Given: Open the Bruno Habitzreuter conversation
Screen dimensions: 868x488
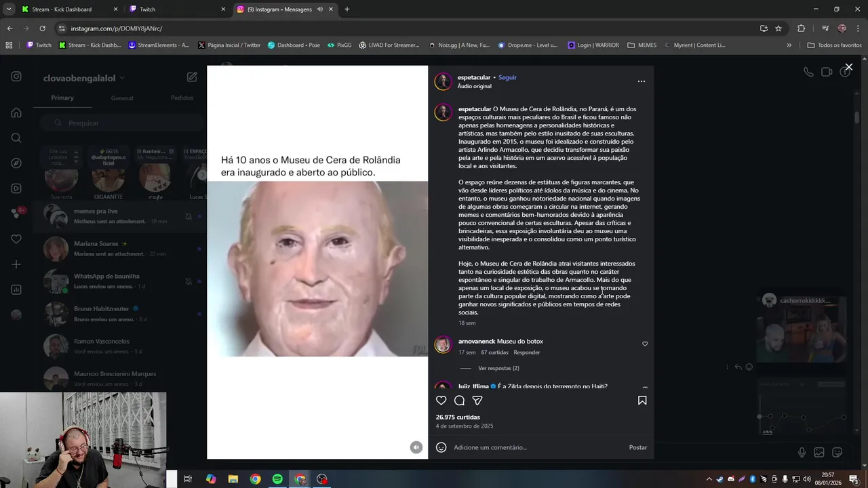Looking at the screenshot, I should tap(120, 314).
